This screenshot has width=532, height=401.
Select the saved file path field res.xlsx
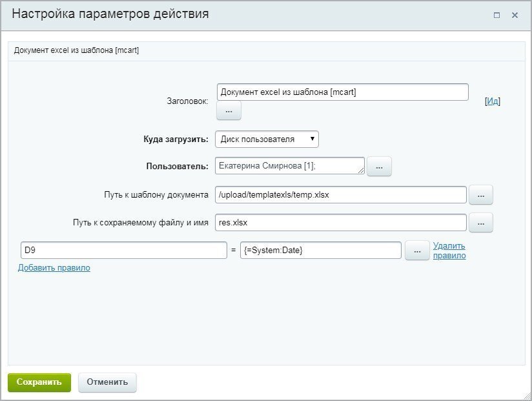[x=341, y=222]
